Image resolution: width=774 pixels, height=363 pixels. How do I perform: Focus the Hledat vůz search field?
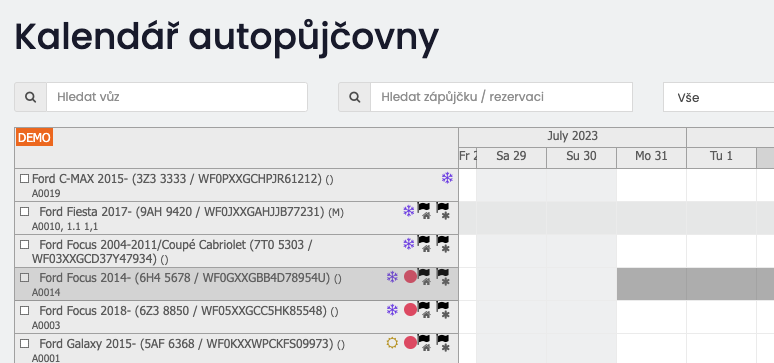pyautogui.click(x=177, y=97)
